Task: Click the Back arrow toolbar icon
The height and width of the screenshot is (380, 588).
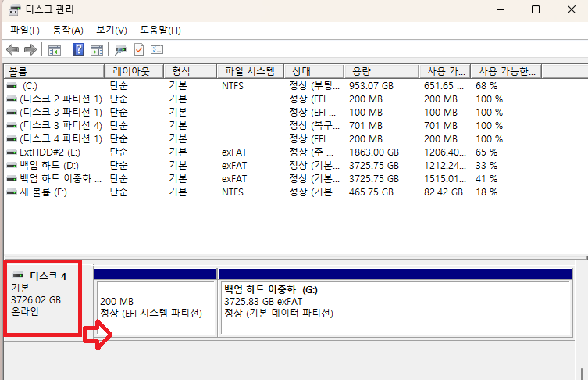Action: pos(12,49)
